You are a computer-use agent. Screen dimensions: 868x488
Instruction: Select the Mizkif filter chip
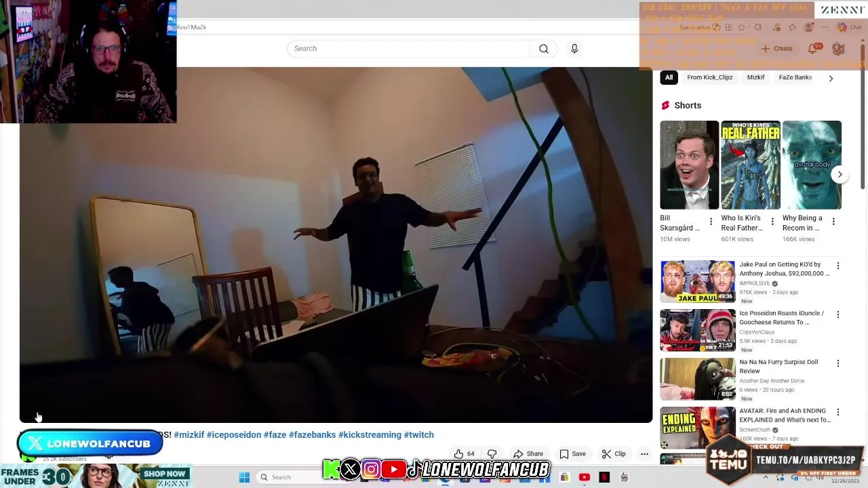755,77
